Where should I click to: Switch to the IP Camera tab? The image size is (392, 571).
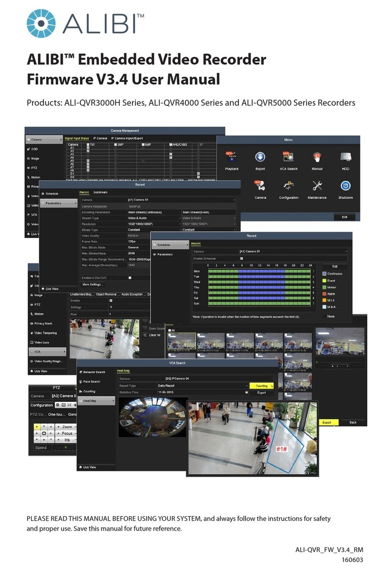click(x=100, y=138)
